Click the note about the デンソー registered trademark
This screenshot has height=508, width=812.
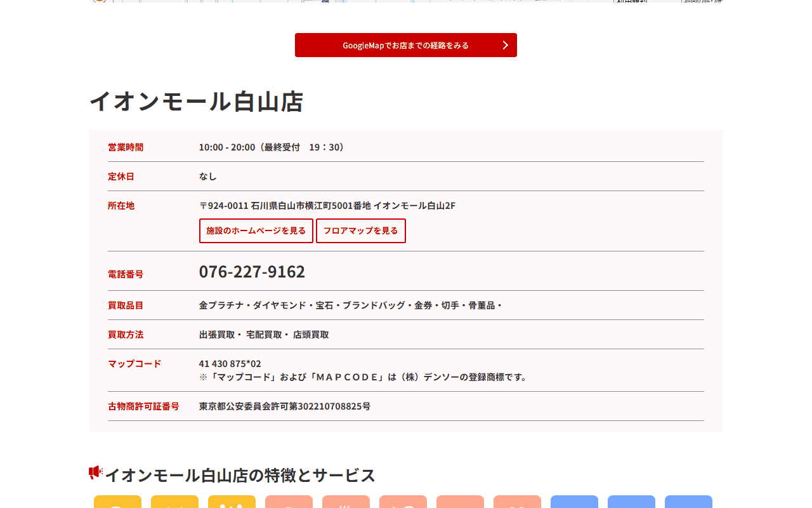(x=364, y=377)
